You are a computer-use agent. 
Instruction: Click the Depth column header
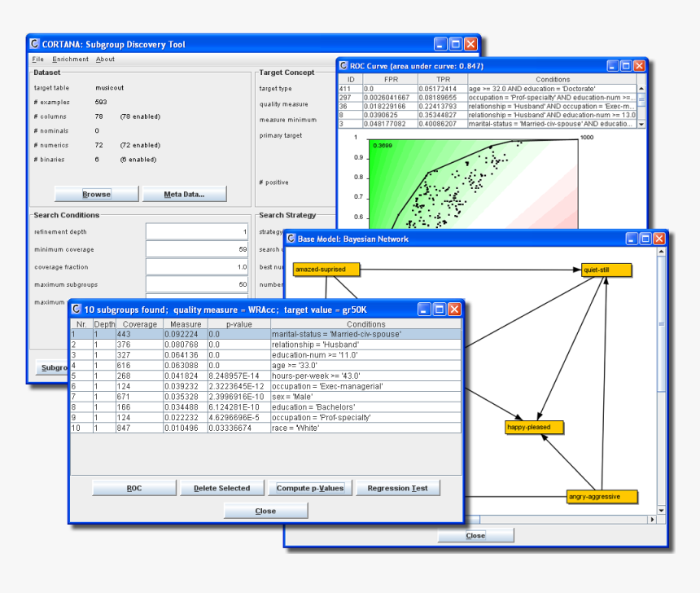tap(104, 324)
